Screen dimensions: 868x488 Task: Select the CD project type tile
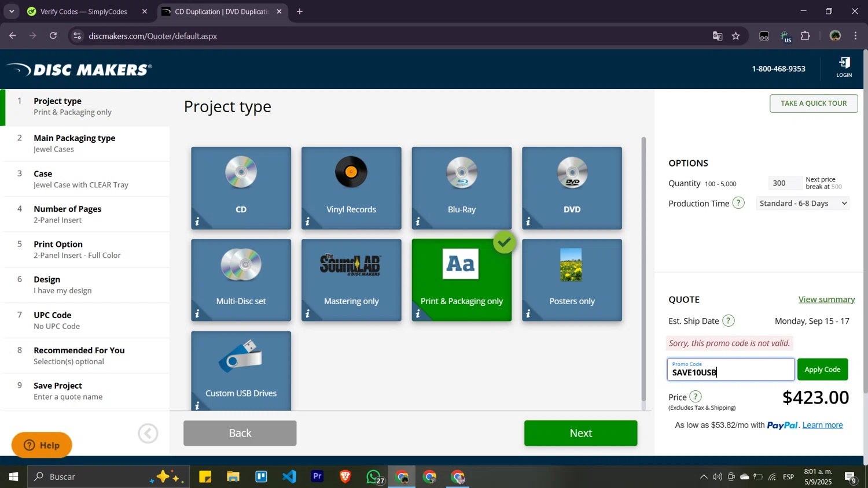click(x=241, y=188)
